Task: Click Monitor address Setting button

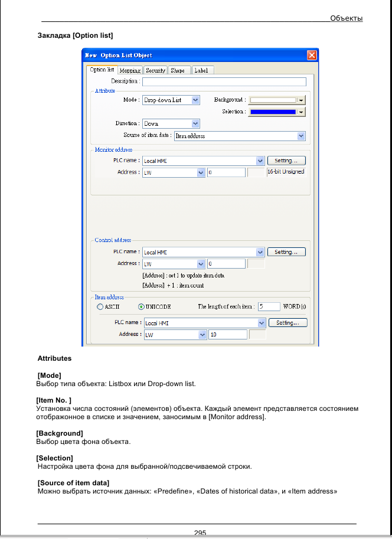Action: click(x=286, y=161)
